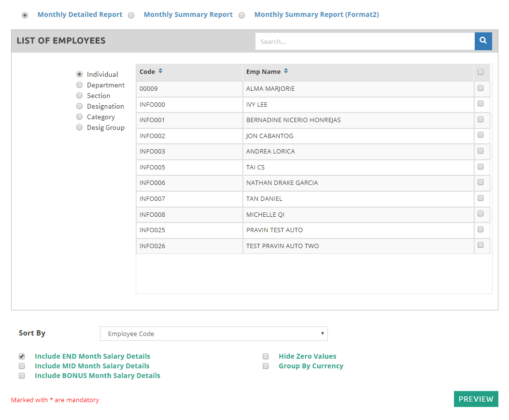Sort by Emp Name column arrows
The image size is (509, 420).
286,71
